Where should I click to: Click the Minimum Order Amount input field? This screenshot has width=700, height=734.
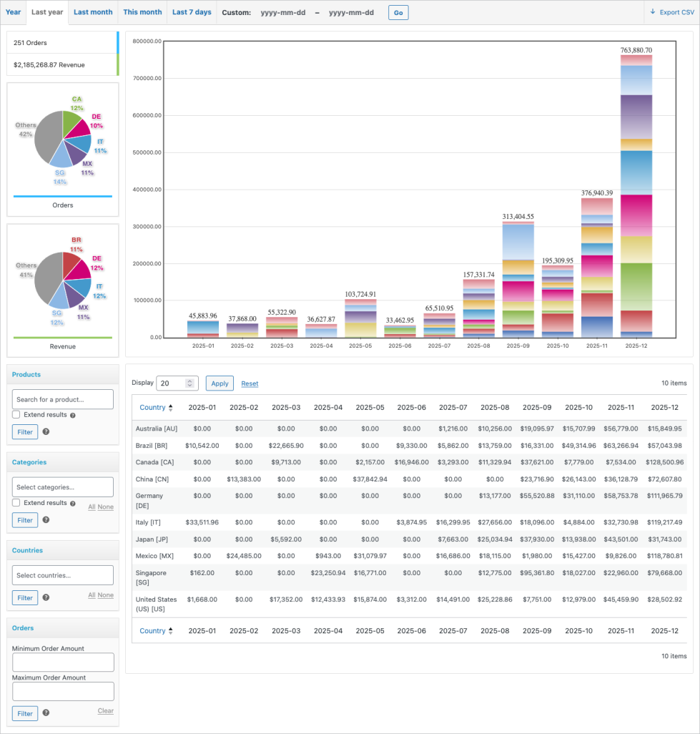point(63,662)
